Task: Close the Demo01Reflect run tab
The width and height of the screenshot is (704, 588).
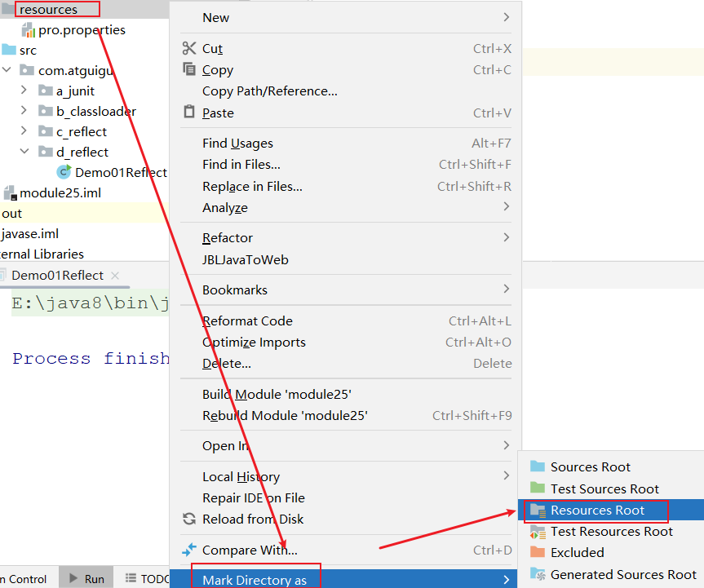Action: pos(115,276)
